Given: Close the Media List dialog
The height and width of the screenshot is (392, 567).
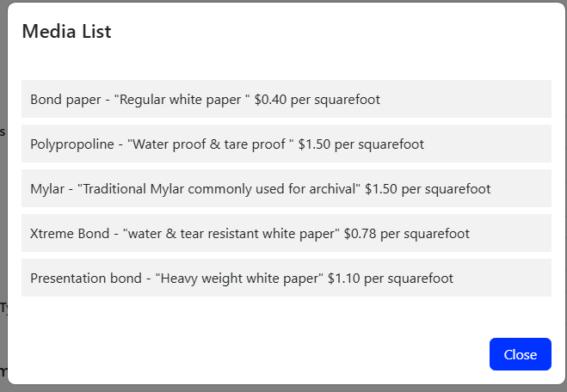Looking at the screenshot, I should (x=520, y=354).
